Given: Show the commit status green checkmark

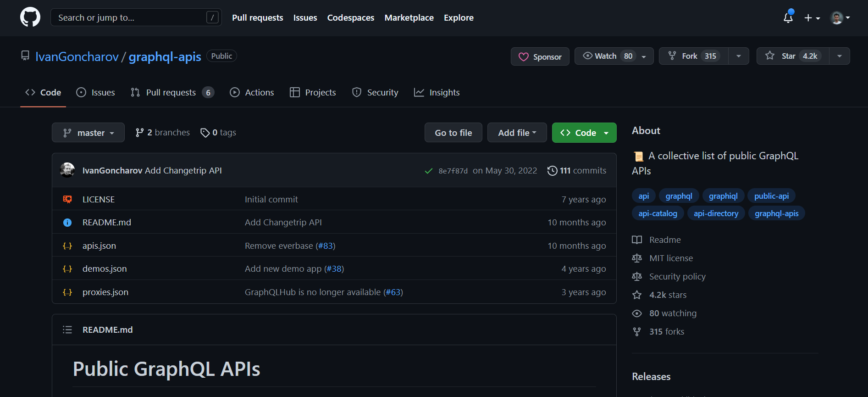Looking at the screenshot, I should [429, 171].
